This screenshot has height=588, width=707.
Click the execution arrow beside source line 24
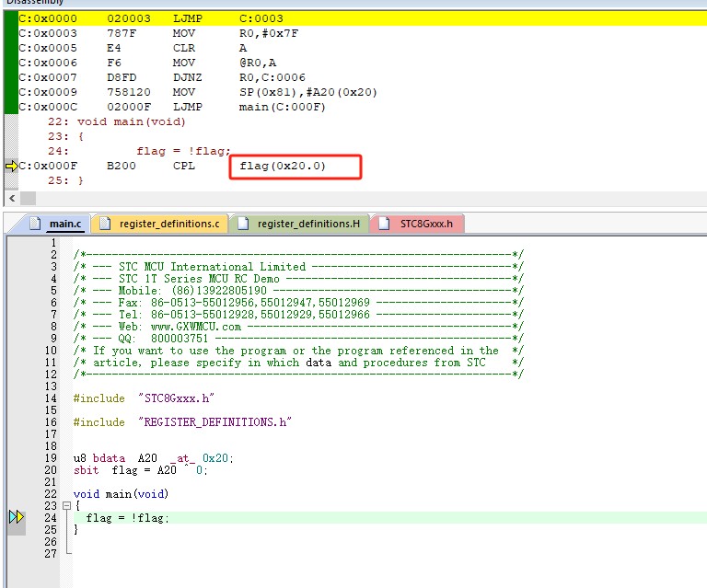[x=17, y=517]
